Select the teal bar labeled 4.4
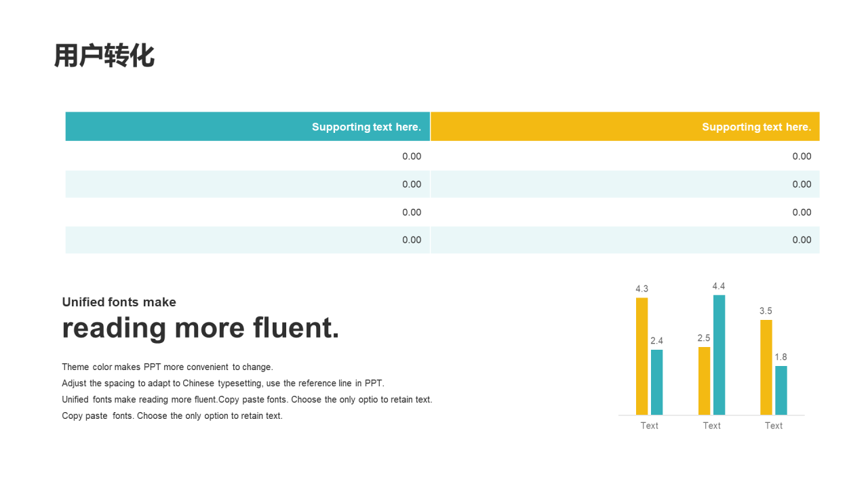The height and width of the screenshot is (488, 868). coord(719,354)
